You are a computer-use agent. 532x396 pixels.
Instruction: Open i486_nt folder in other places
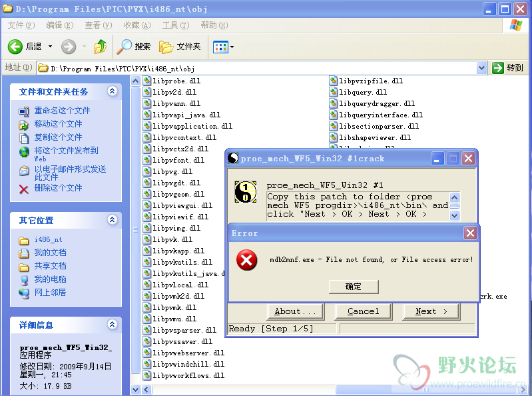pos(48,239)
